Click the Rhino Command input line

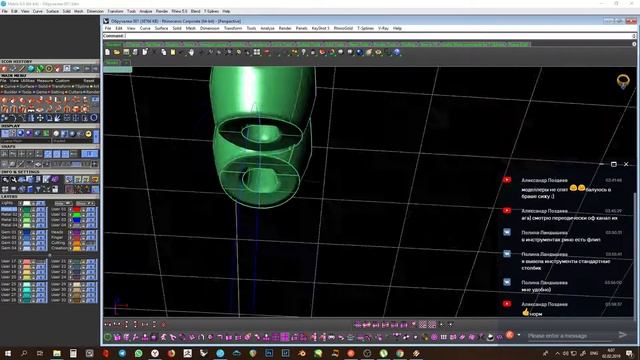point(369,36)
